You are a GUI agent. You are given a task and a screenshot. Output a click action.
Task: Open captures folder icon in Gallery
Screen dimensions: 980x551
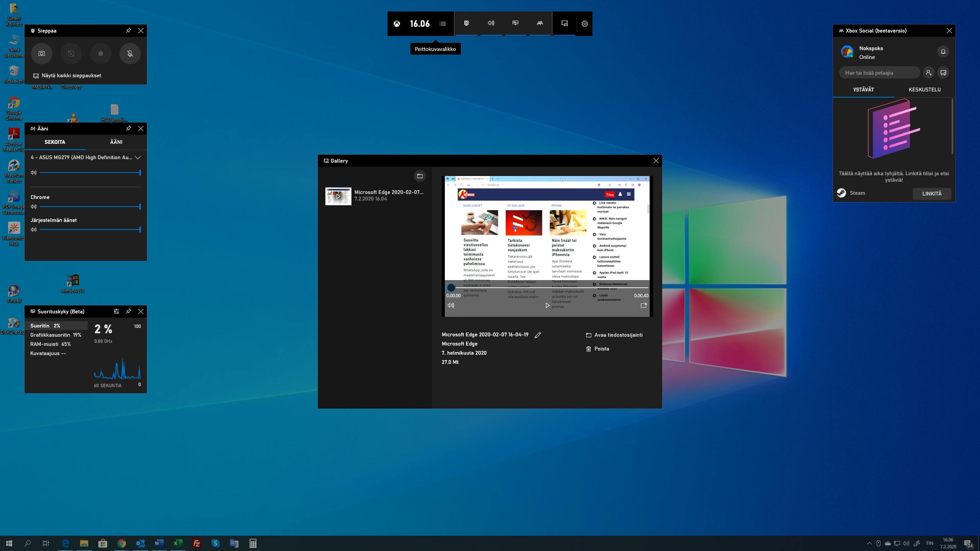[x=420, y=176]
